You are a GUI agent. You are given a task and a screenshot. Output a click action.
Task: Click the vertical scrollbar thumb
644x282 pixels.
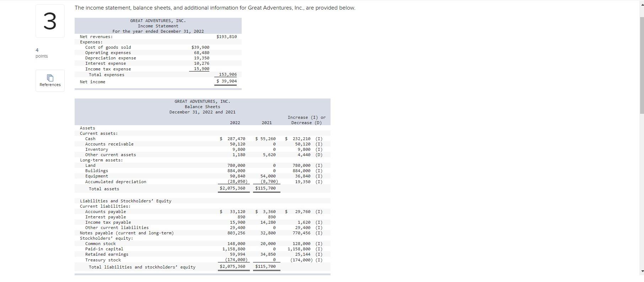(642, 65)
